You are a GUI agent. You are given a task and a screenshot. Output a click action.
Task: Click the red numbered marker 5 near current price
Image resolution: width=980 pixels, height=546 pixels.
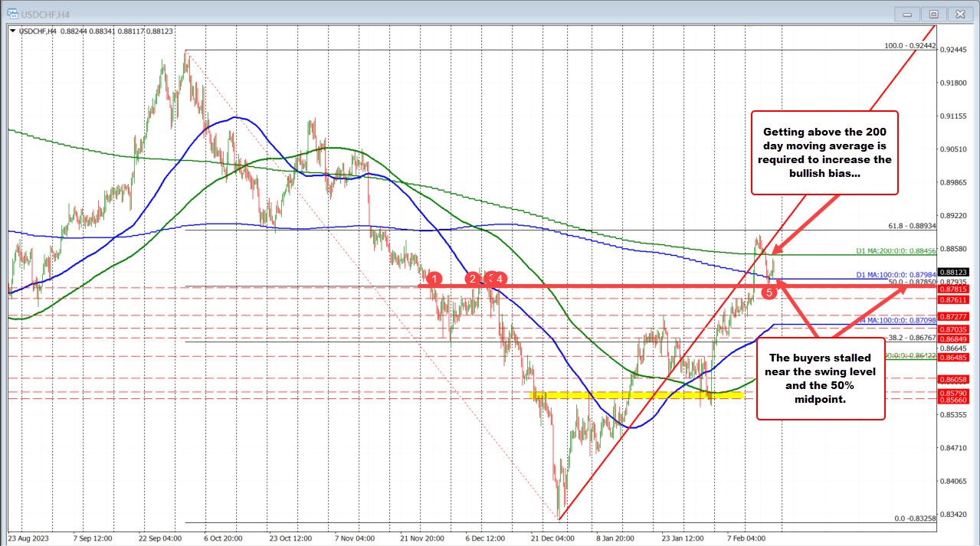coord(769,293)
